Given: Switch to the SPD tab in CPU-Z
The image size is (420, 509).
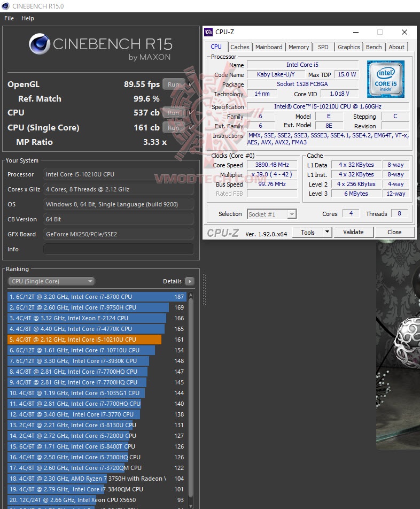Looking at the screenshot, I should click(x=323, y=47).
